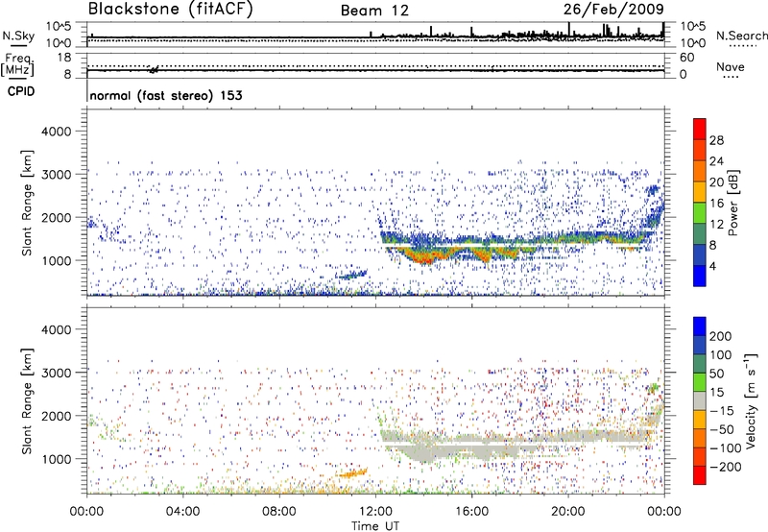Image resolution: width=768 pixels, height=532 pixels.
Task: Click the 'Nave' legend label
Action: pos(731,66)
